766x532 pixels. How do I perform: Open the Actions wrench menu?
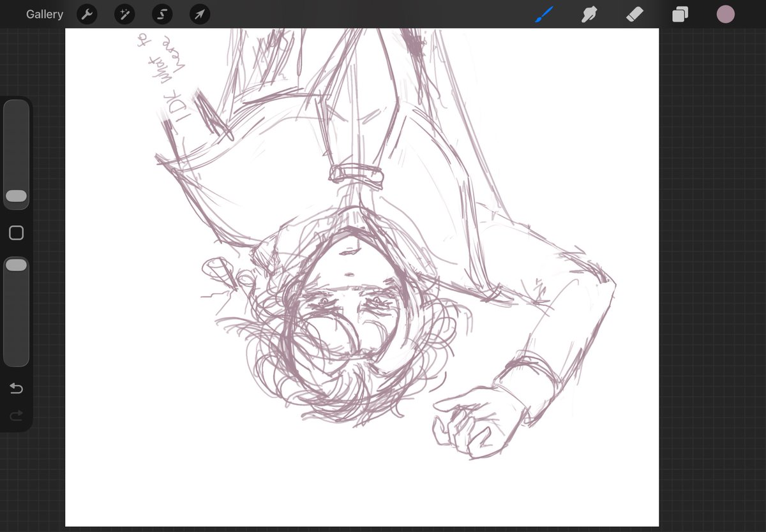click(87, 14)
